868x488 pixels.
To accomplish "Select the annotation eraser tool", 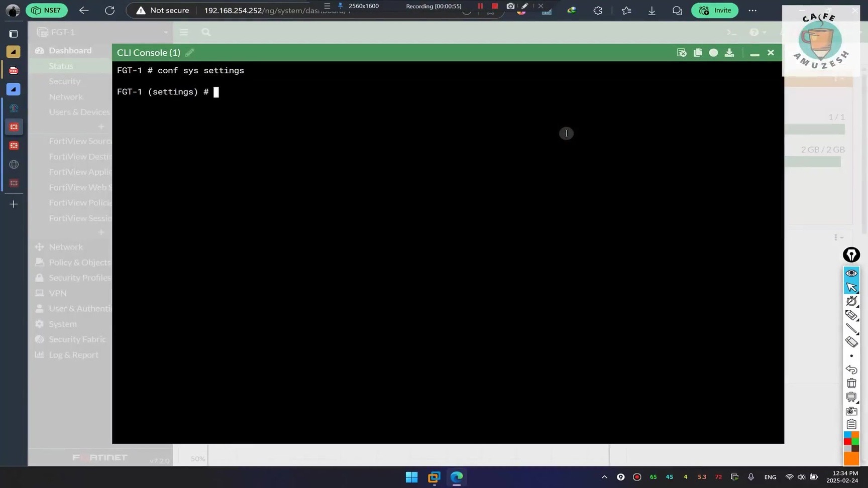I will (x=851, y=342).
